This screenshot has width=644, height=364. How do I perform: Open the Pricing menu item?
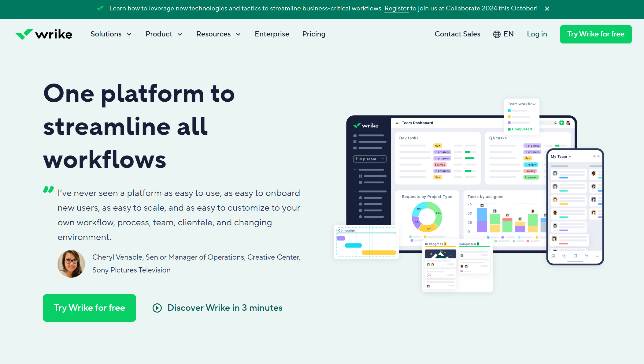313,34
